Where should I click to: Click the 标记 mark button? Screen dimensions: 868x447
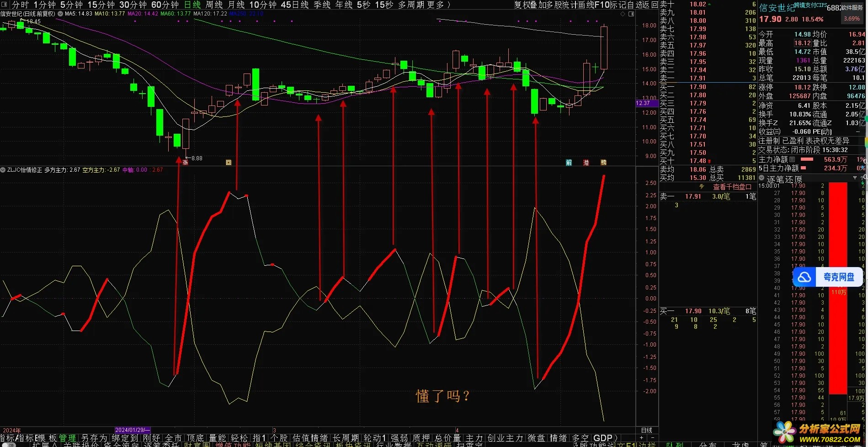click(618, 5)
